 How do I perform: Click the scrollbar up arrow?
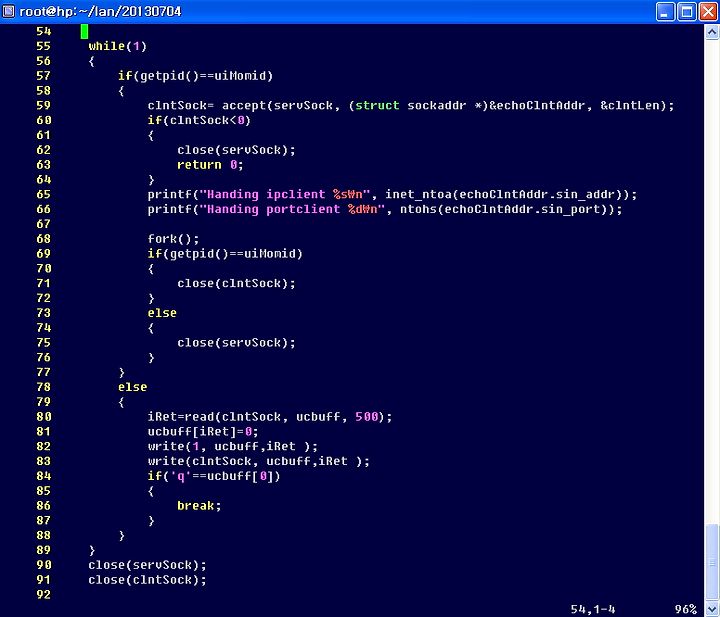tap(712, 32)
